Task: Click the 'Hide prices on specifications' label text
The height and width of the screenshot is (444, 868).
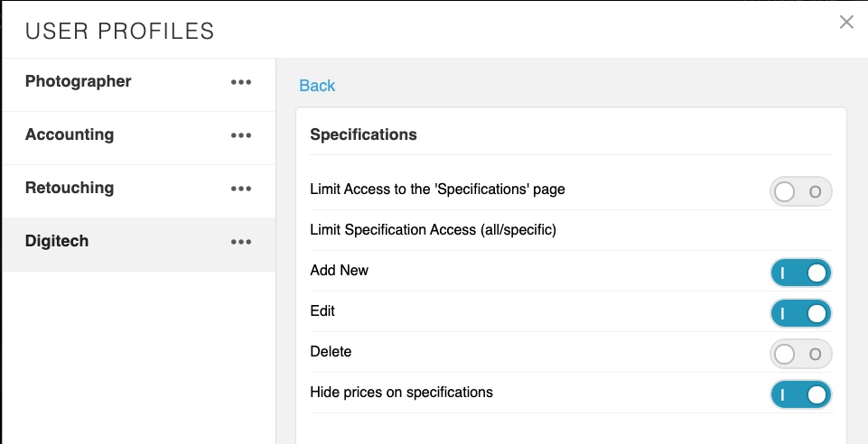Action: pyautogui.click(x=401, y=392)
